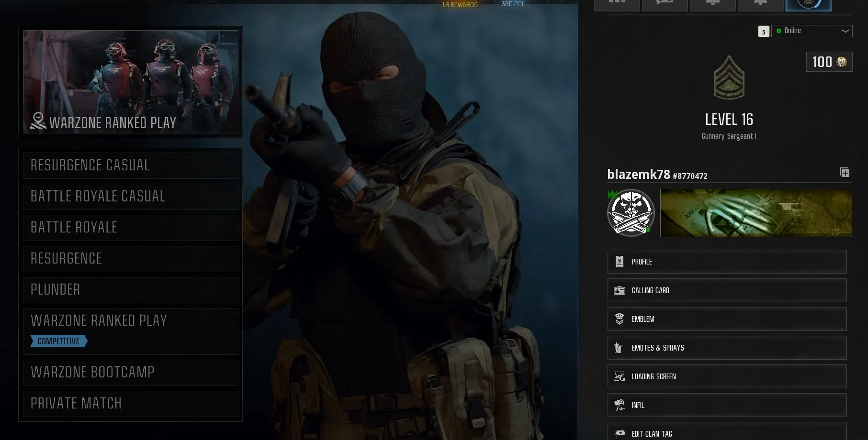Click the card icon on Calling Card

pos(620,290)
